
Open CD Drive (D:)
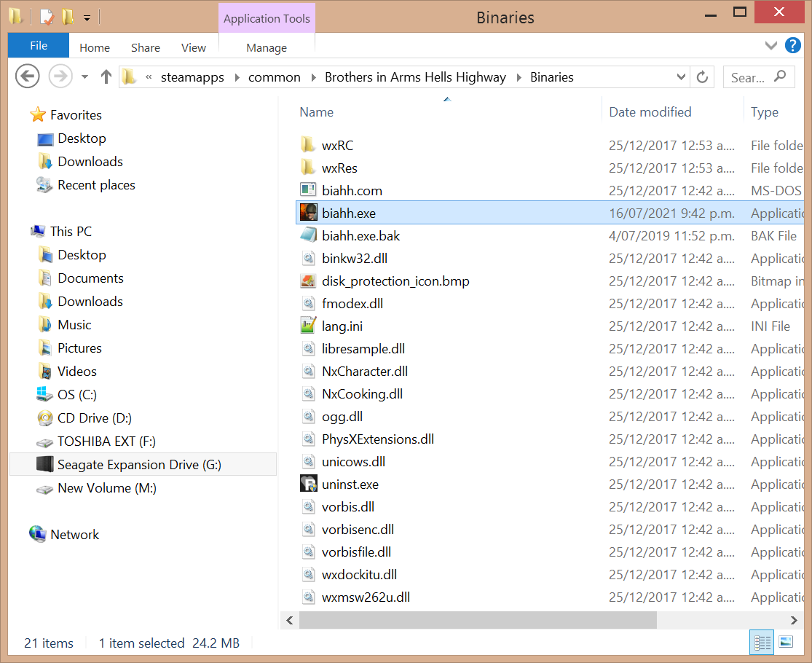(95, 418)
